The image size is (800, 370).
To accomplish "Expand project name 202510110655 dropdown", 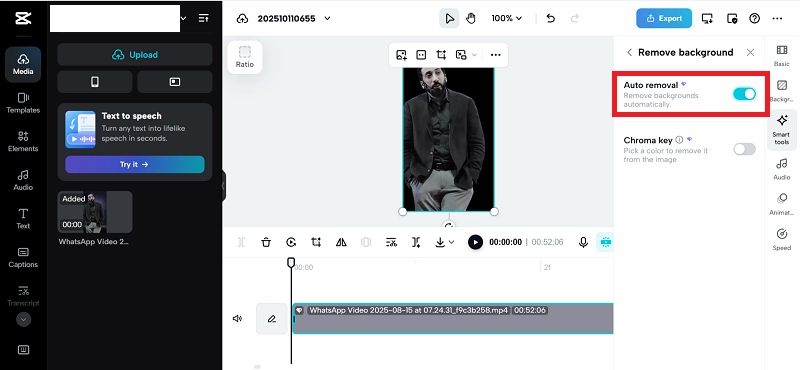I will coord(328,18).
